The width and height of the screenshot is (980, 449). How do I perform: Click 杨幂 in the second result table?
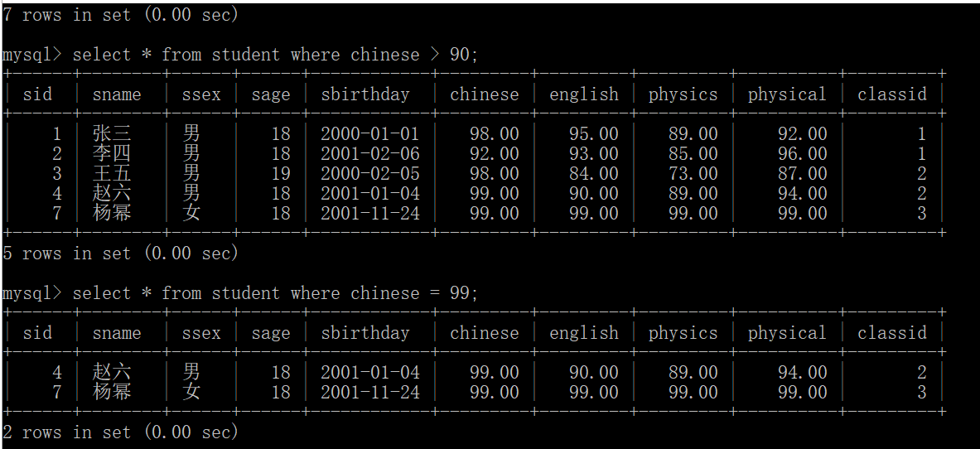tap(112, 392)
